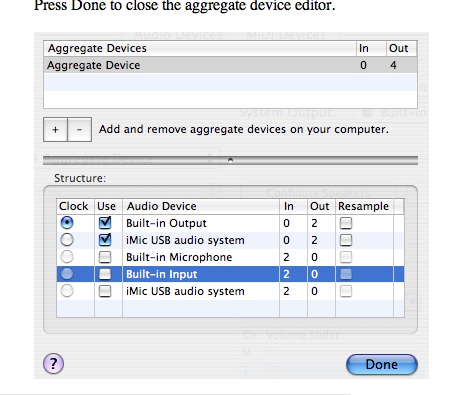460x395 pixels.
Task: Click the Use column header
Action: point(108,206)
